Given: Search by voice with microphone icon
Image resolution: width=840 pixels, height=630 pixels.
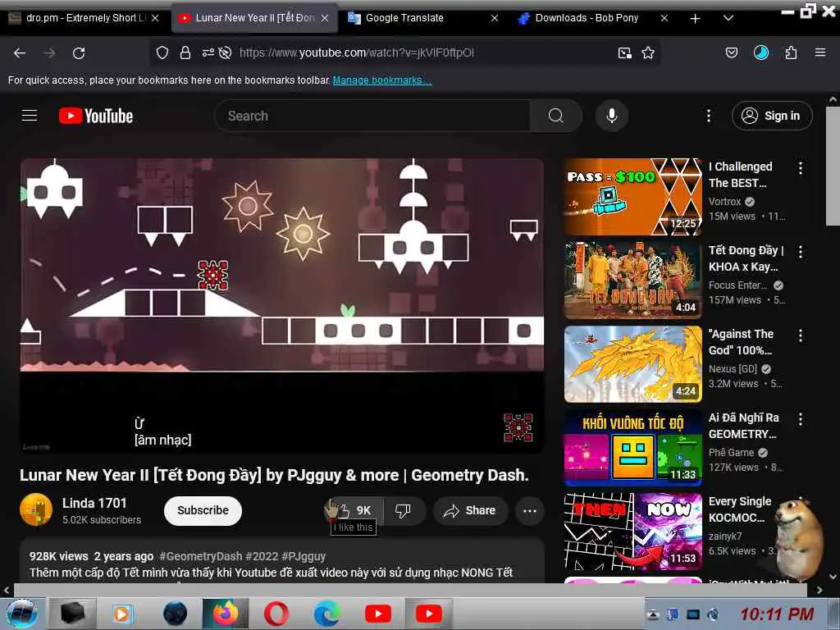Looking at the screenshot, I should 612,116.
